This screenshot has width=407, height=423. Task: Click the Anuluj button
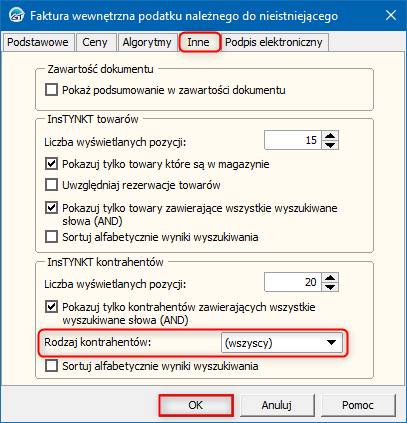[277, 405]
